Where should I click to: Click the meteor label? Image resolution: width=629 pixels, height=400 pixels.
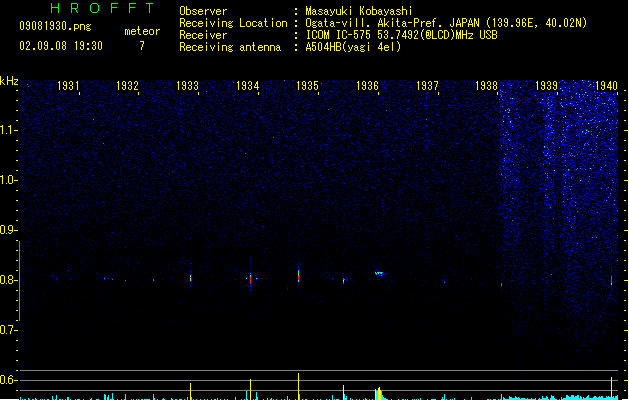pos(142,31)
